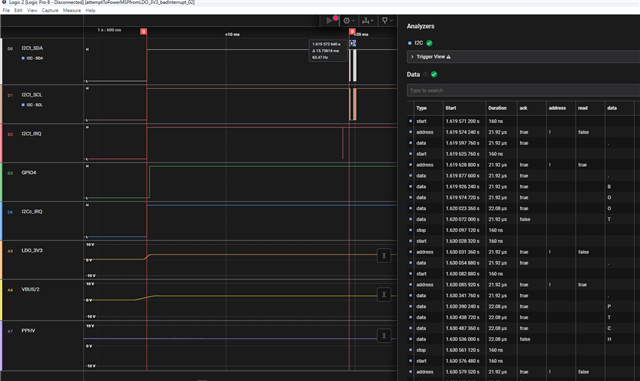Select address row at 1.630 579 520 s
The height and width of the screenshot is (381, 640).
[x=523, y=372]
